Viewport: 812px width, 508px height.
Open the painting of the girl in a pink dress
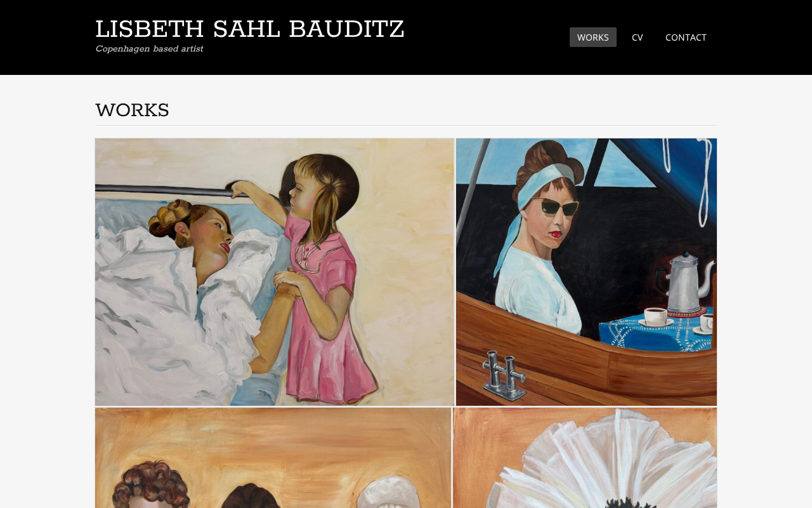click(275, 272)
